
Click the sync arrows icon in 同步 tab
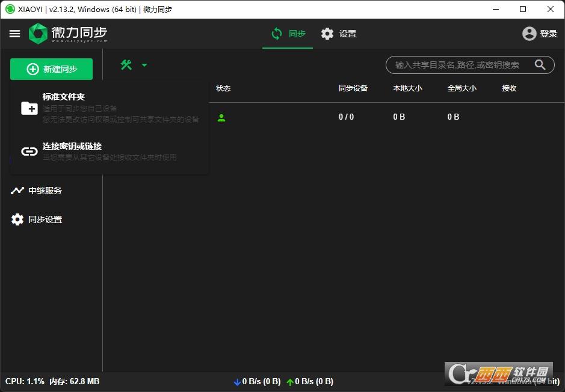point(276,34)
